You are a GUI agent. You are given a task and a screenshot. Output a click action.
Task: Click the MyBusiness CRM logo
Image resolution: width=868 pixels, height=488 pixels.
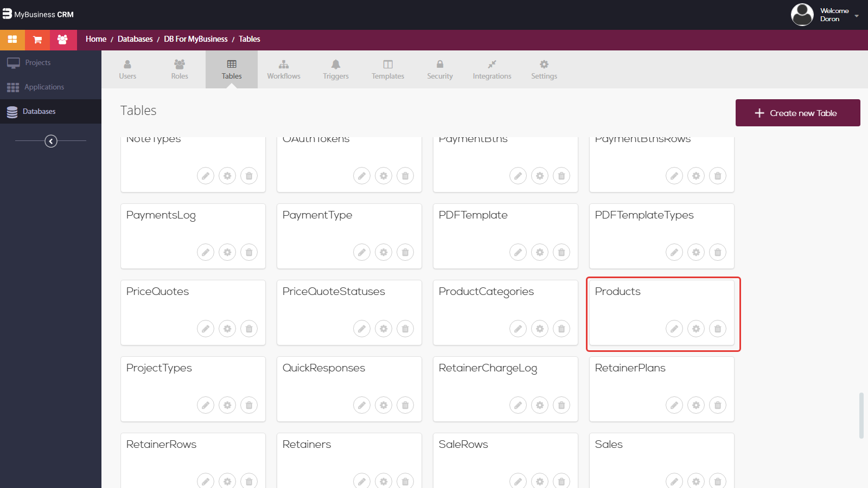[x=38, y=14]
